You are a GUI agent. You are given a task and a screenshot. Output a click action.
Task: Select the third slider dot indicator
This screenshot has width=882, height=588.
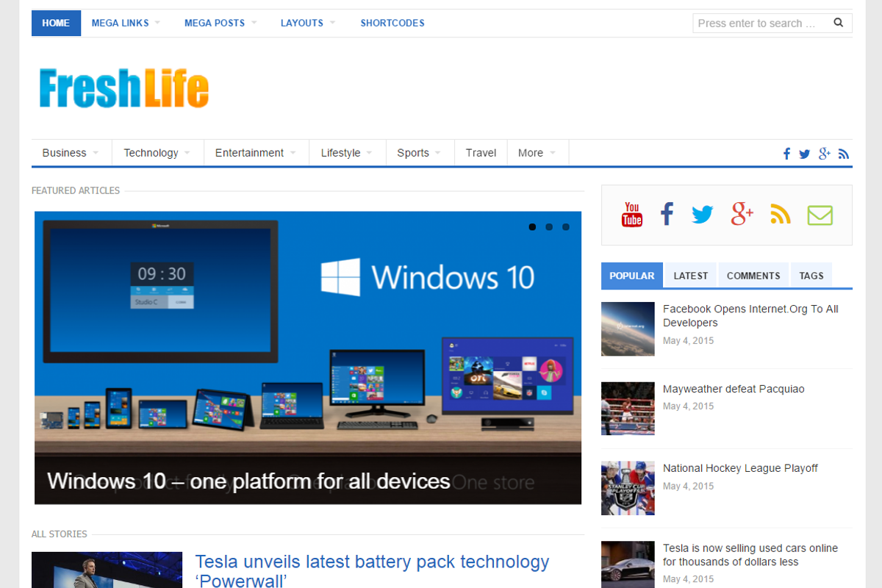[x=566, y=227]
